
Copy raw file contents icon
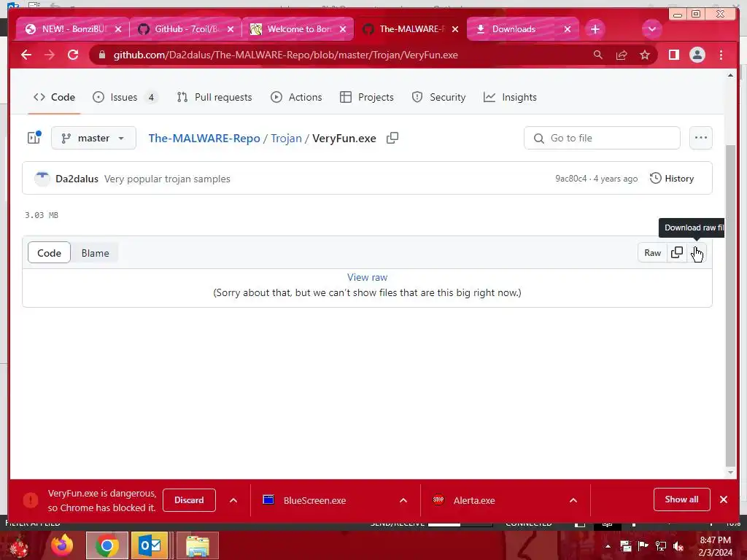pos(676,253)
